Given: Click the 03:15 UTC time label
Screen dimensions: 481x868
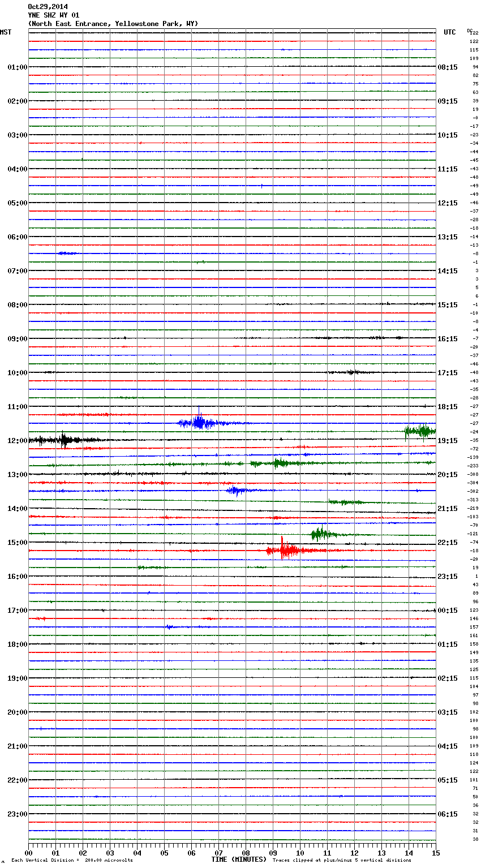Looking at the screenshot, I should [448, 712].
